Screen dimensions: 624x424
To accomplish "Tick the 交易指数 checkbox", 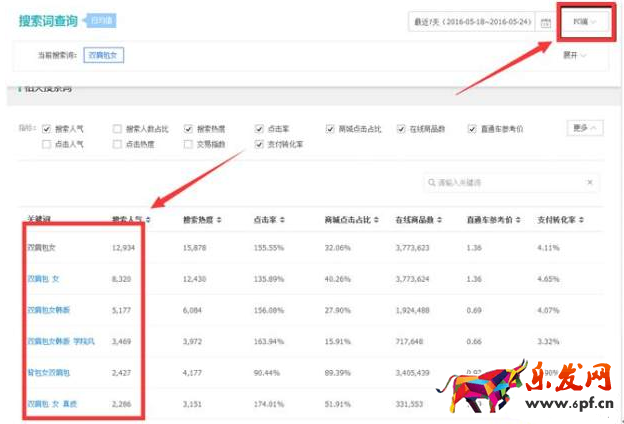I will click(x=189, y=144).
